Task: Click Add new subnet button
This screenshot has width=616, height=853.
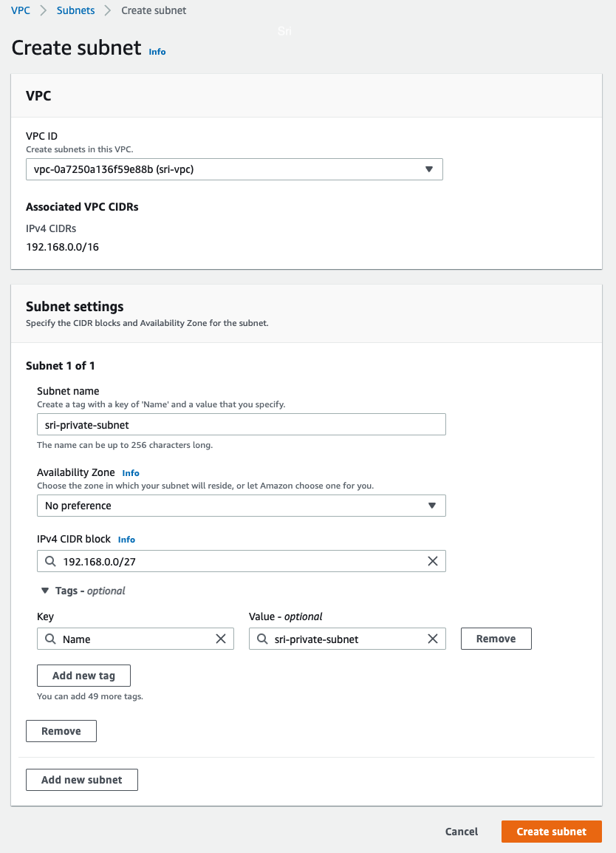Action: [82, 780]
